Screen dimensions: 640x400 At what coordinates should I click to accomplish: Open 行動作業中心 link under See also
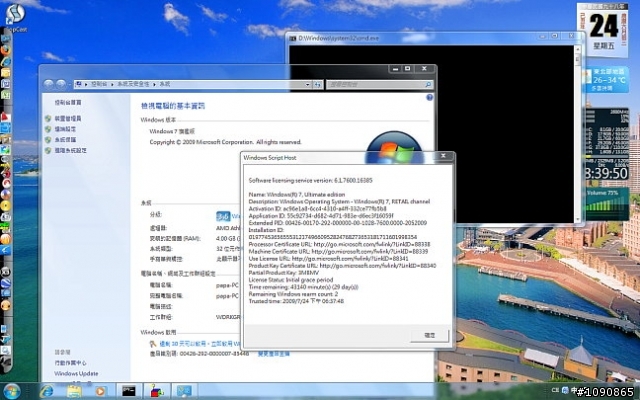(x=71, y=363)
